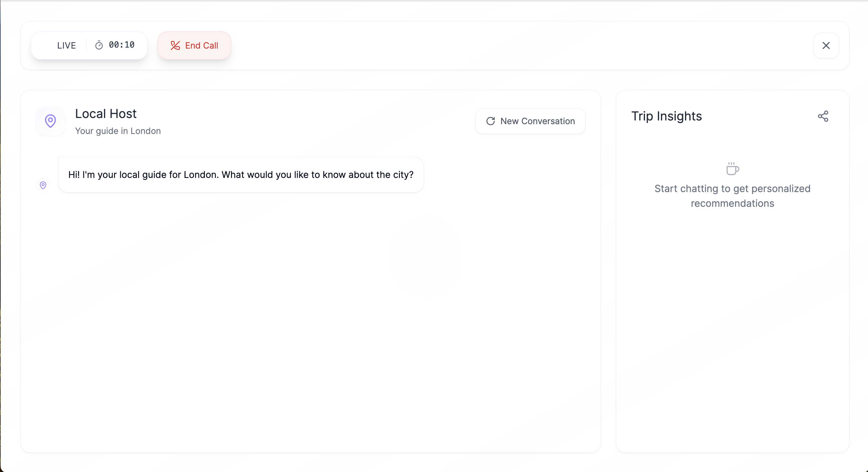
Task: Click the Local Host title
Action: (106, 114)
